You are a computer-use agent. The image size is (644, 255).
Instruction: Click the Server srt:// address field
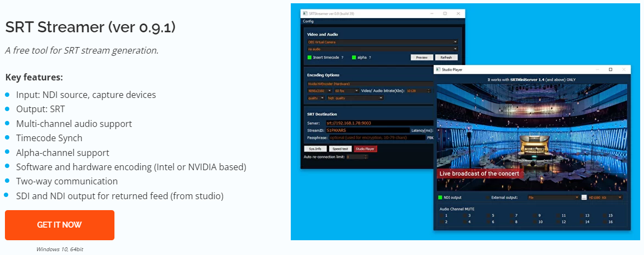point(380,123)
